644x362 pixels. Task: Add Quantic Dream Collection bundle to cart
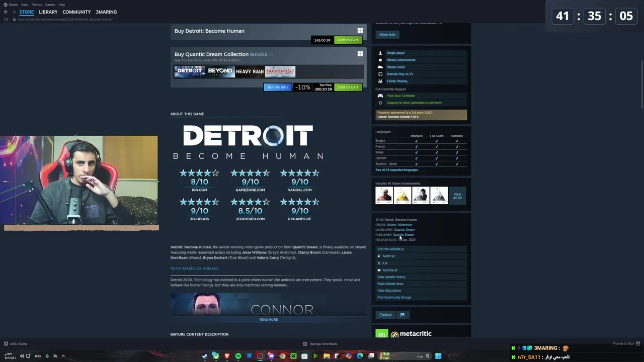348,87
